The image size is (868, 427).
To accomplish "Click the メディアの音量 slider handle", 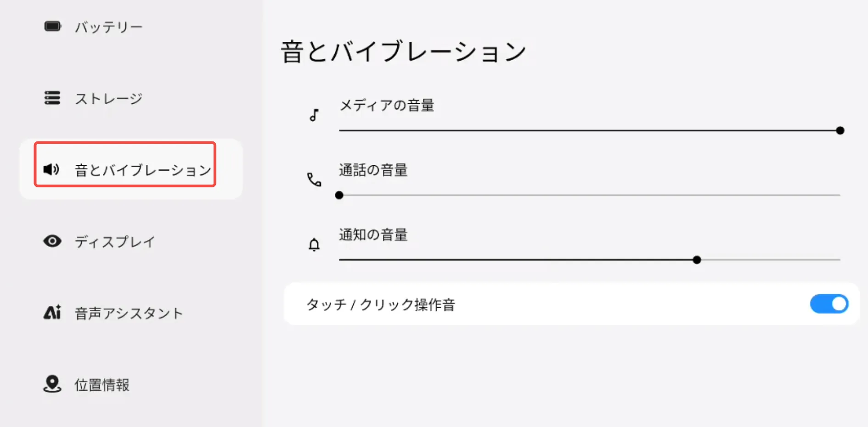I will [x=840, y=131].
